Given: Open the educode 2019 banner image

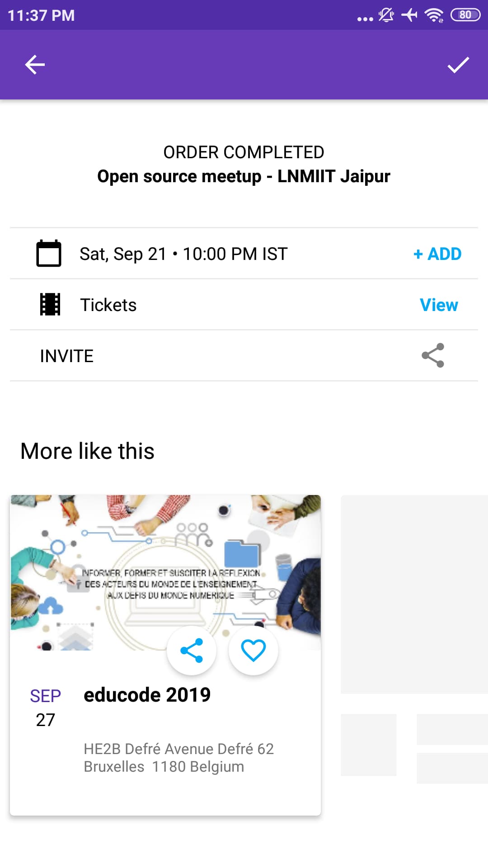Looking at the screenshot, I should 165,573.
